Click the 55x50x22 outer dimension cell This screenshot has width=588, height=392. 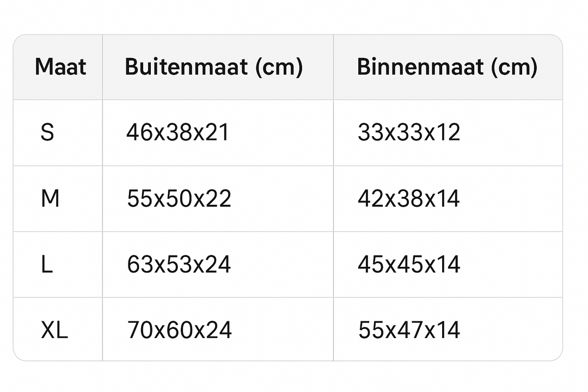point(179,199)
